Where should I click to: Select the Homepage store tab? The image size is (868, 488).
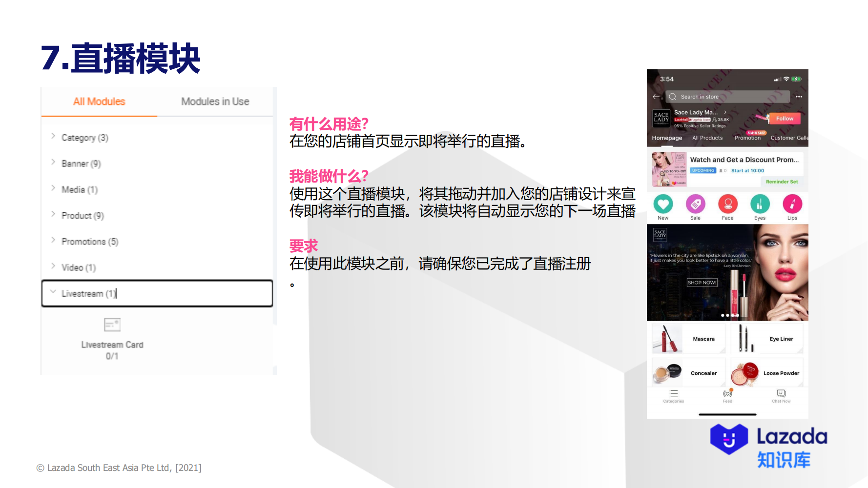[667, 138]
